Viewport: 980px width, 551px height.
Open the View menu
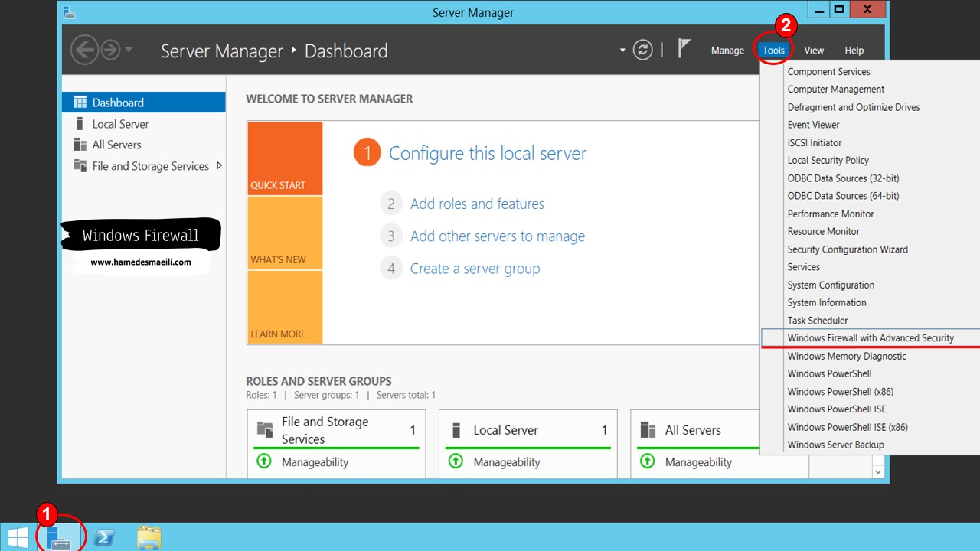coord(814,51)
